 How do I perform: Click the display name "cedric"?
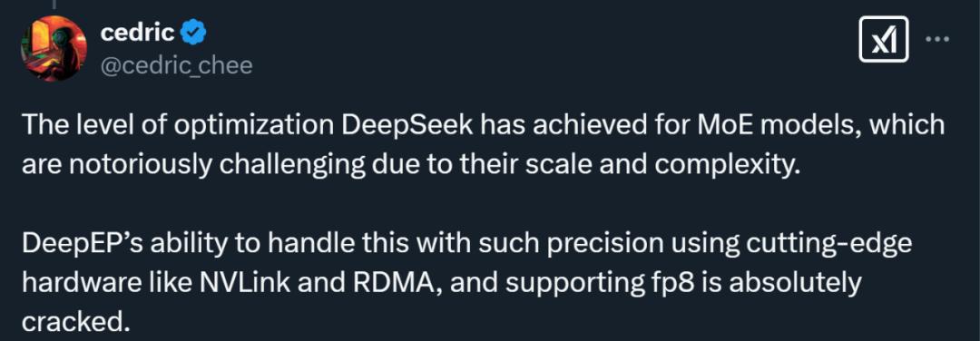click(138, 33)
